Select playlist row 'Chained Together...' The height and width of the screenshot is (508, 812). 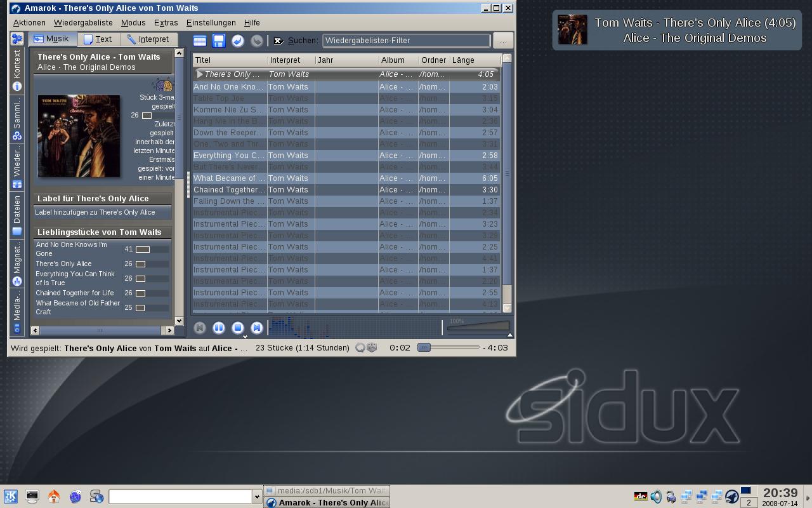346,190
